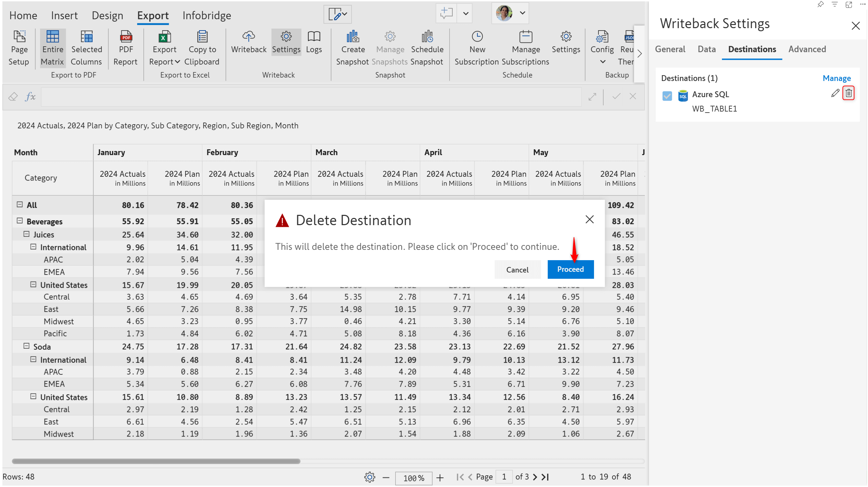Open the Writeback Logs icon
Screen dimensions: 868x487
click(313, 36)
